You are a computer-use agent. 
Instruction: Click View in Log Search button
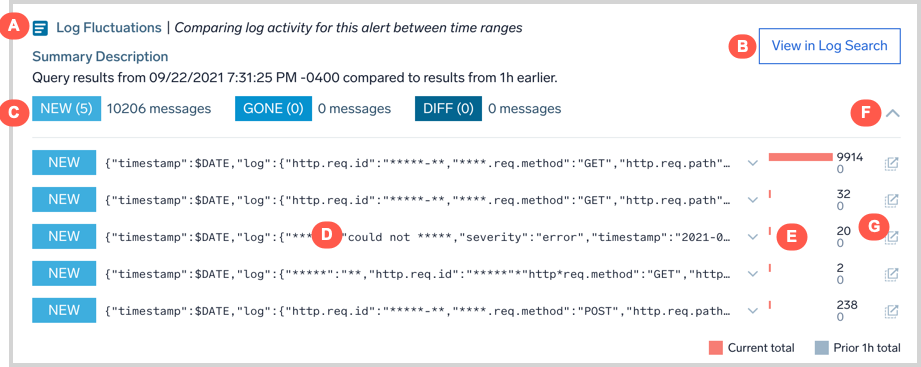point(829,46)
